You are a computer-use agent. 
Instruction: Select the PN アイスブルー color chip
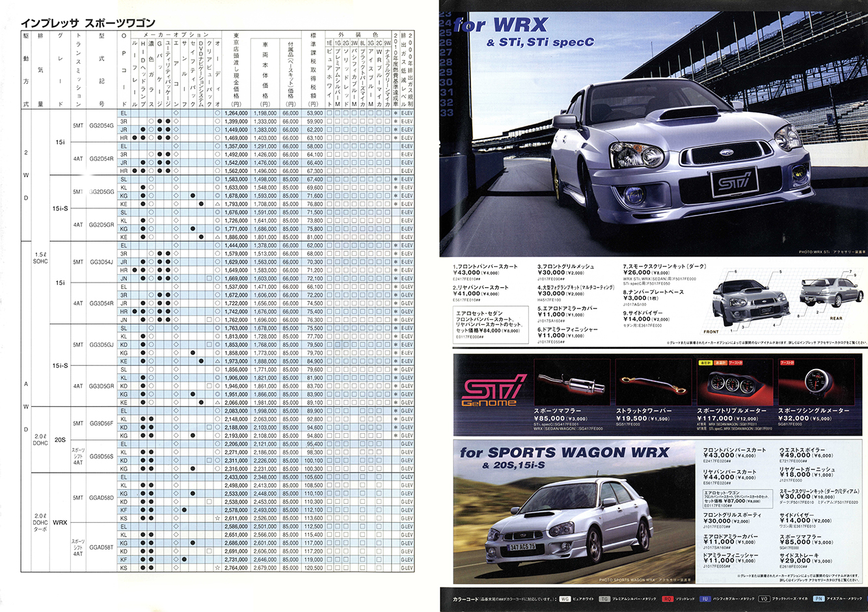point(818,598)
